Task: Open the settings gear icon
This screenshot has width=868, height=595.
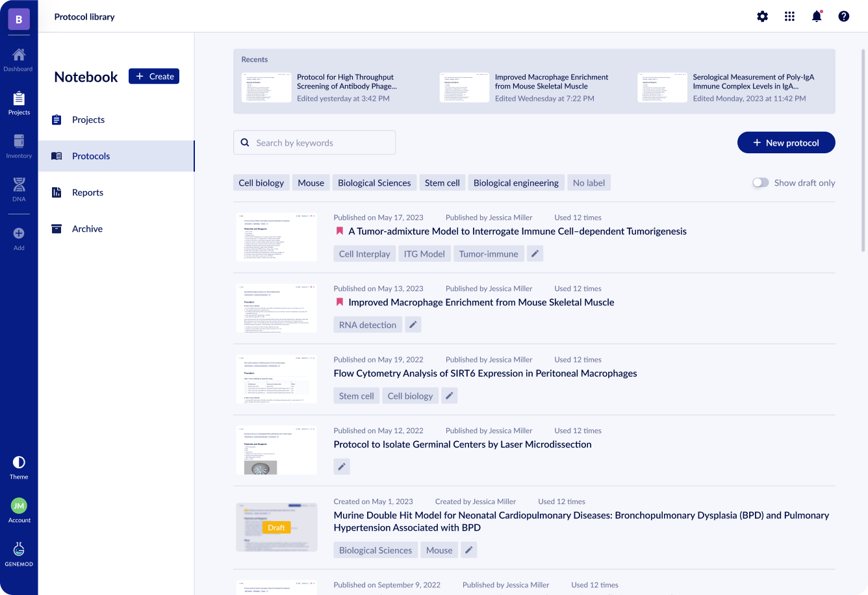Action: (763, 16)
